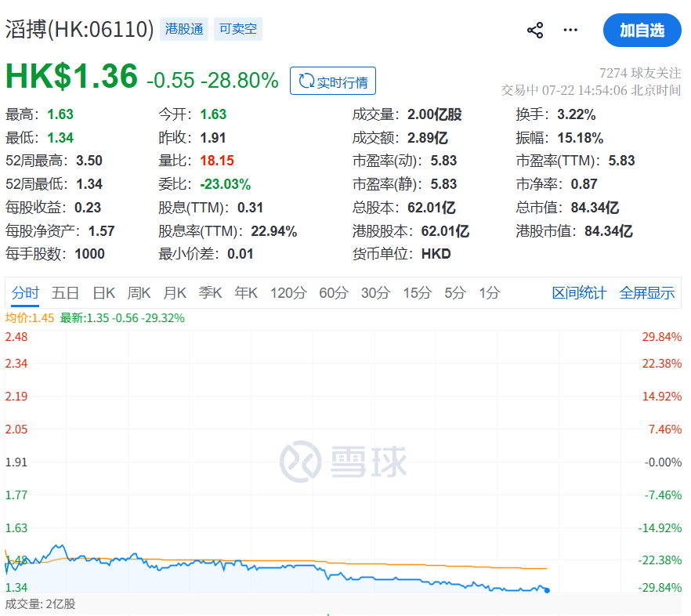Switch to the 月K chart tab

[x=175, y=293]
